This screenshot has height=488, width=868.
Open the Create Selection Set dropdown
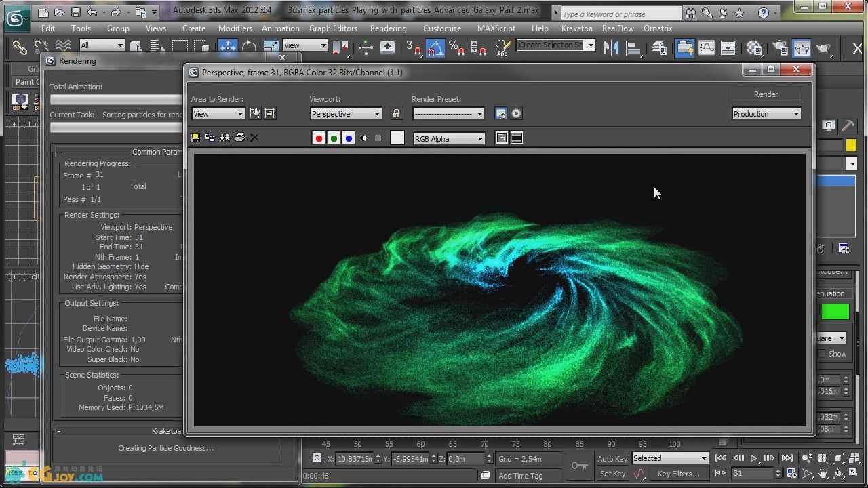point(556,45)
